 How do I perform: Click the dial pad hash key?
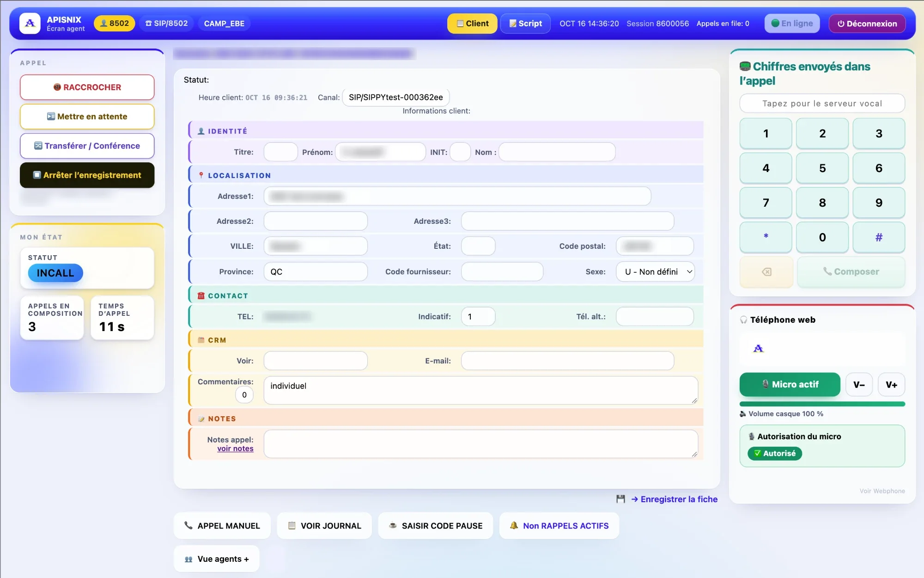878,237
